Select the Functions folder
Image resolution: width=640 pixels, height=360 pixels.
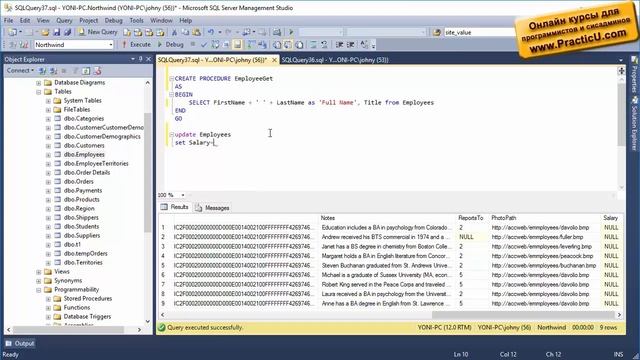(77, 308)
